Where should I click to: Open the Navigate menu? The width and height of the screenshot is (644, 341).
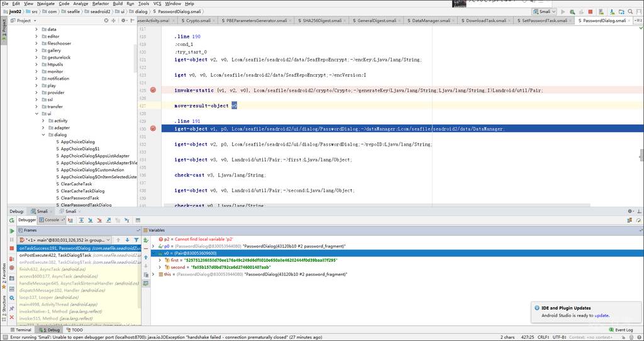45,3
